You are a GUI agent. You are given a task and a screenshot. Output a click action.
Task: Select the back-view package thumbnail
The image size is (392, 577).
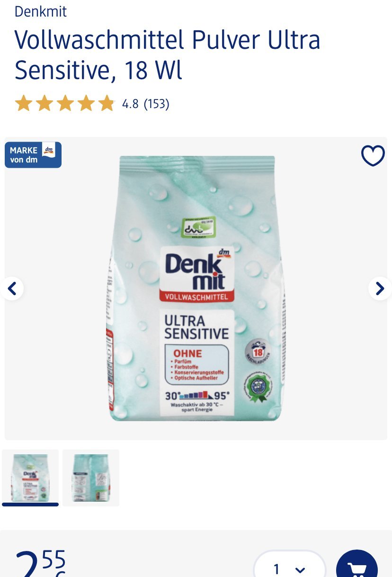pos(91,478)
